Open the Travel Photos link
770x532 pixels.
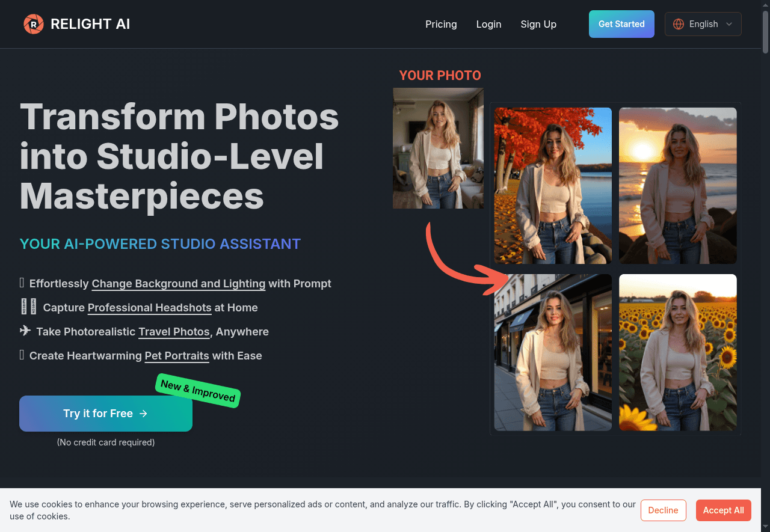click(174, 332)
